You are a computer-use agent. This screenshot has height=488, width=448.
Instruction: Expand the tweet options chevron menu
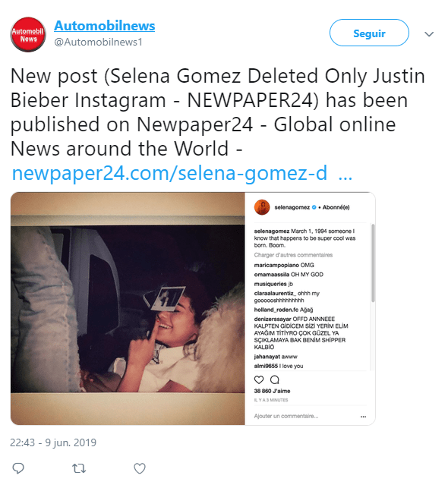point(429,34)
